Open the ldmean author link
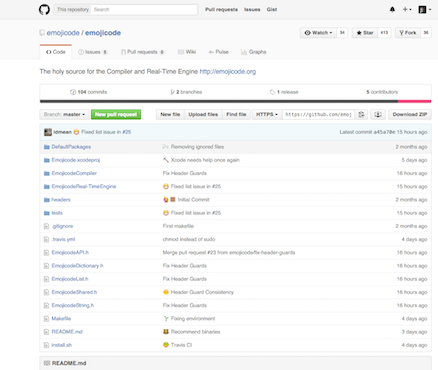The height and width of the screenshot is (370, 438). tap(63, 132)
